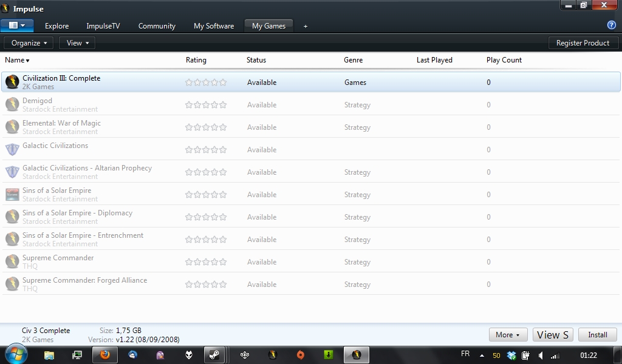
Task: Click the active Impulse taskbar button
Action: (356, 355)
